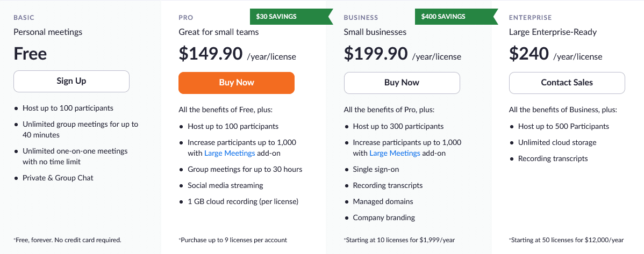Viewport: 644px width, 254px height.
Task: Click the Private & Group Chat feature
Action: click(58, 178)
